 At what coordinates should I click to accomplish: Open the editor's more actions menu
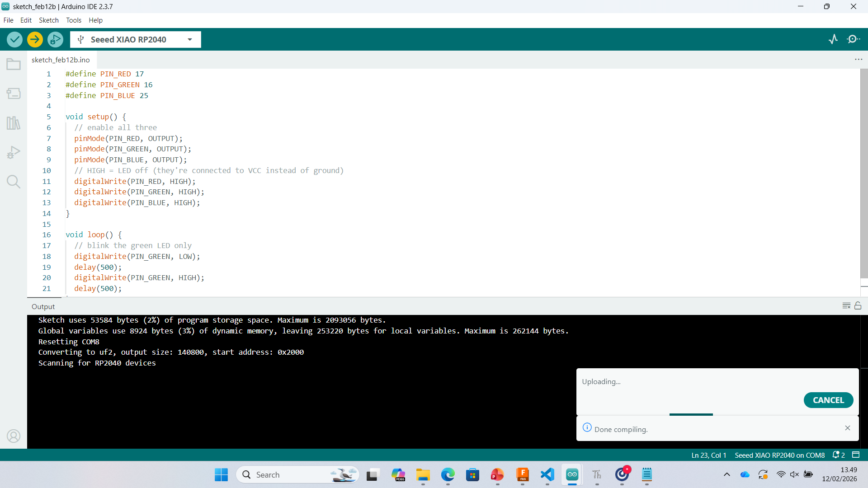coord(859,59)
